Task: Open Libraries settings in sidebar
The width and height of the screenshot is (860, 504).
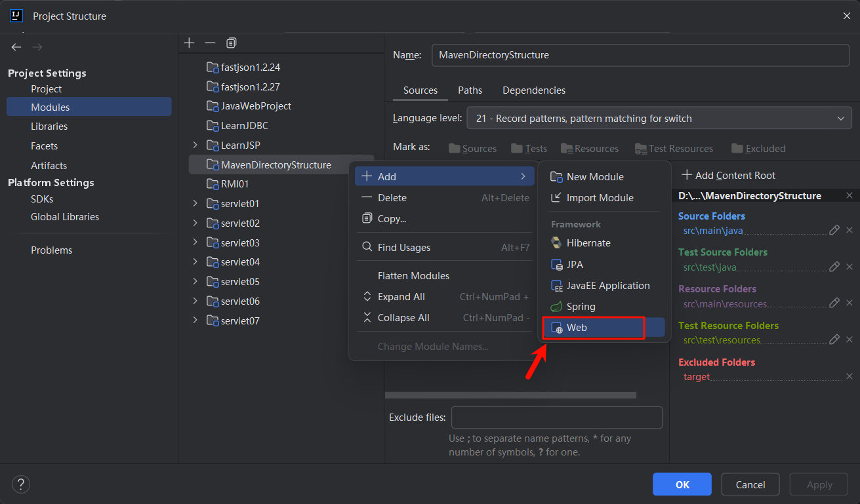Action: (49, 126)
